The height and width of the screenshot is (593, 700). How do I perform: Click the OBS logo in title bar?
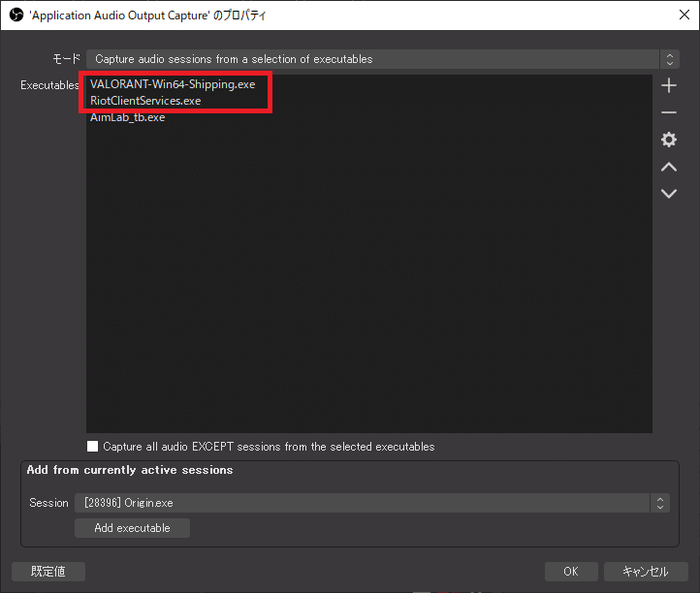(x=16, y=16)
